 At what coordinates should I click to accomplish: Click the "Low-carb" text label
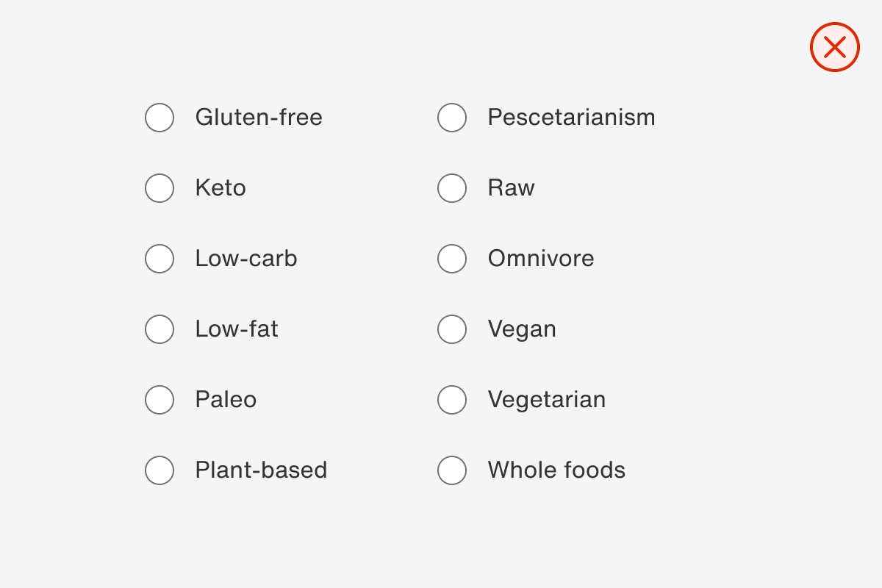click(x=246, y=259)
